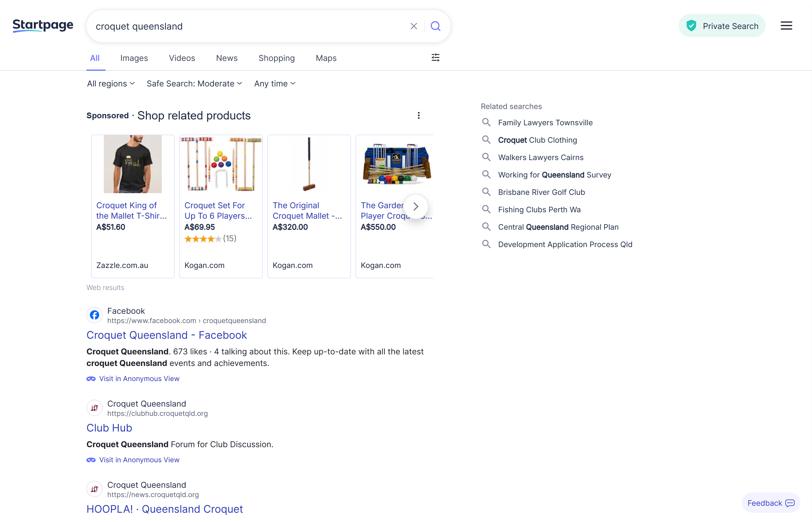
Task: Click search icon beside Walkers Lawyers Cairns
Action: coord(486,157)
